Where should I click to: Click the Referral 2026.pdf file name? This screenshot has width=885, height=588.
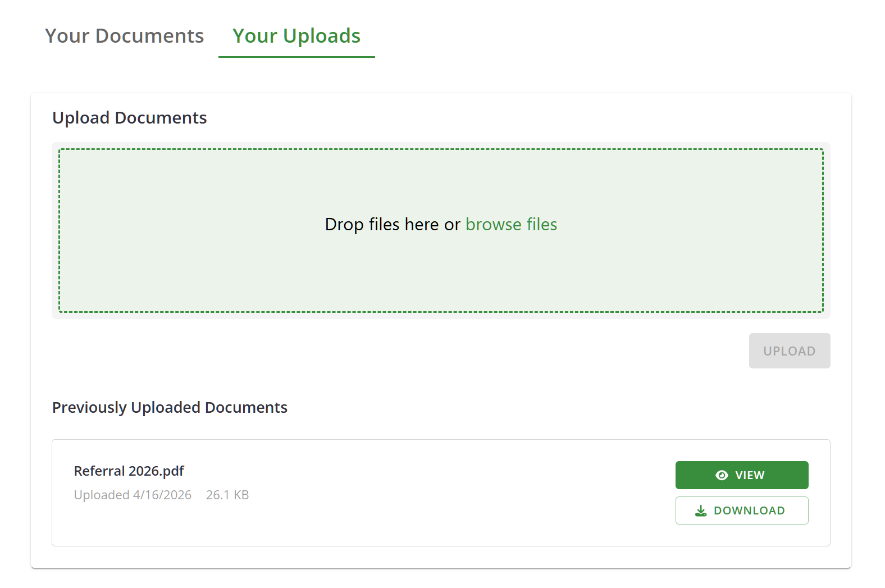point(129,471)
